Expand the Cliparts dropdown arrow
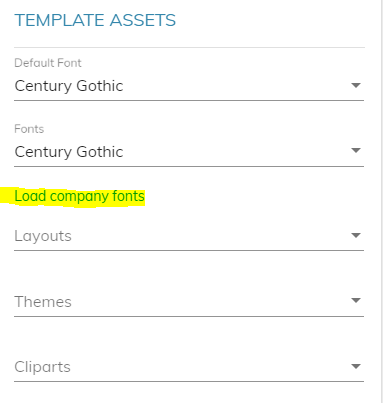The image size is (383, 403). [356, 367]
